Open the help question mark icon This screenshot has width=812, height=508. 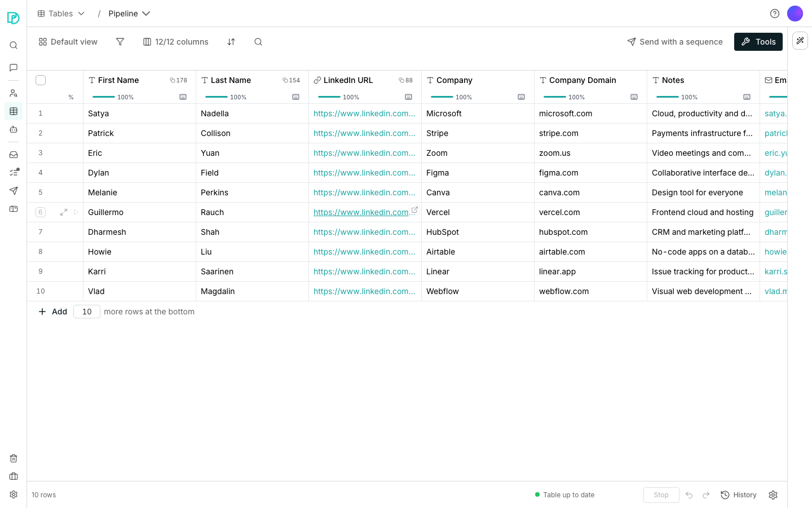775,14
